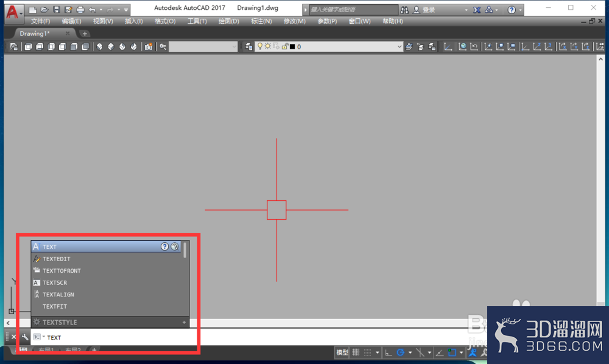Open the layer dropdown list arrow
Image resolution: width=609 pixels, height=364 pixels.
click(400, 47)
